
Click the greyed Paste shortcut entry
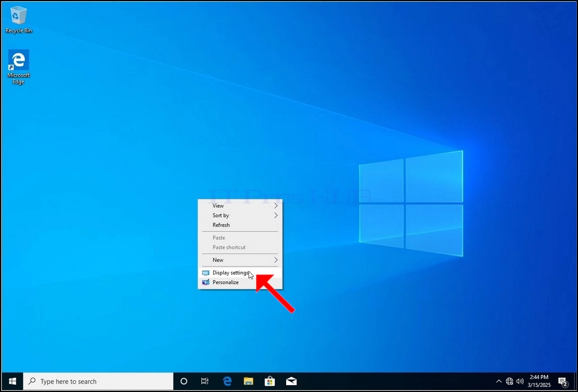point(240,247)
